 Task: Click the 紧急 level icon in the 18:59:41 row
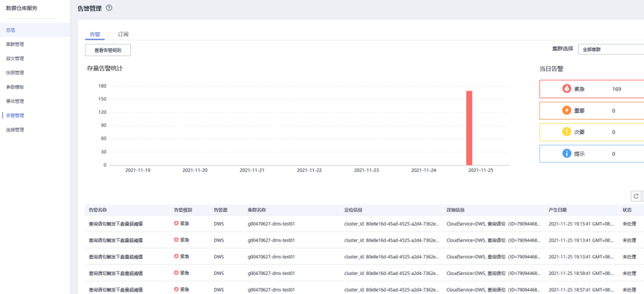[x=176, y=273]
